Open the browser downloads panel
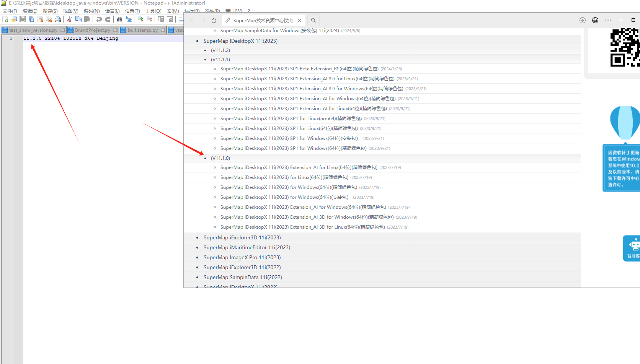The width and height of the screenshot is (640, 364). (x=583, y=20)
